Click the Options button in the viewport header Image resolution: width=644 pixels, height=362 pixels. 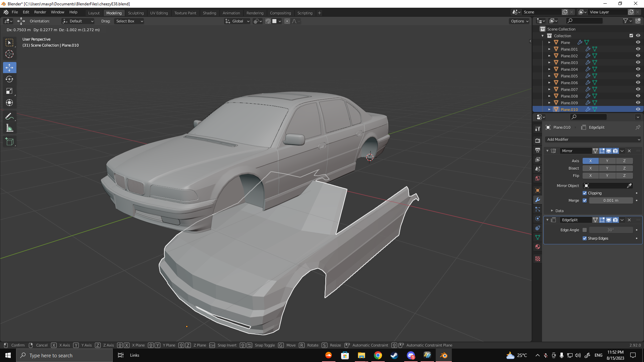[x=519, y=21]
